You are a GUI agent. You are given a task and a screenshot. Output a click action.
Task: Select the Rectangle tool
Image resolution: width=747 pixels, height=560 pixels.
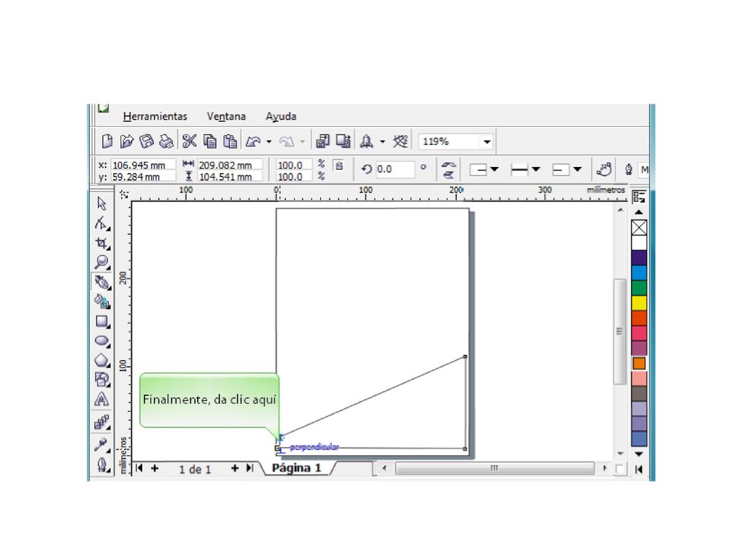point(102,322)
